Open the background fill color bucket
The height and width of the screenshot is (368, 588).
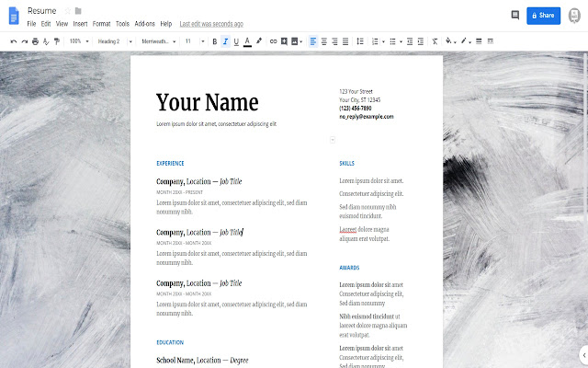coord(450,41)
